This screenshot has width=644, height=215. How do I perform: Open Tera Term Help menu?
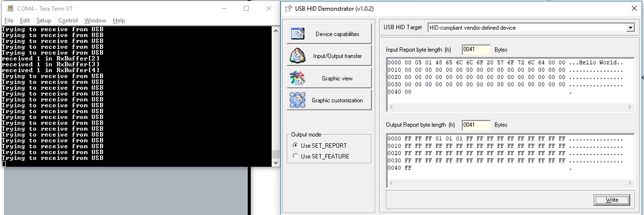coord(119,20)
